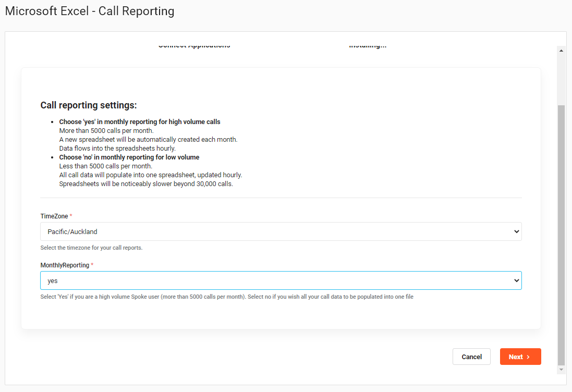Open the MonthlyReporting dropdown set to yes
This screenshot has width=572, height=392.
click(x=281, y=280)
